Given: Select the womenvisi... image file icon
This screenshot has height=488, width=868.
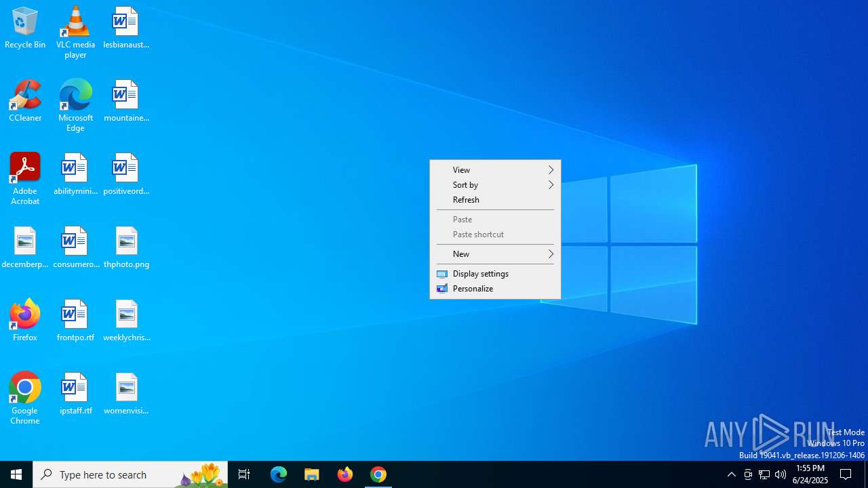Looking at the screenshot, I should pyautogui.click(x=126, y=394).
